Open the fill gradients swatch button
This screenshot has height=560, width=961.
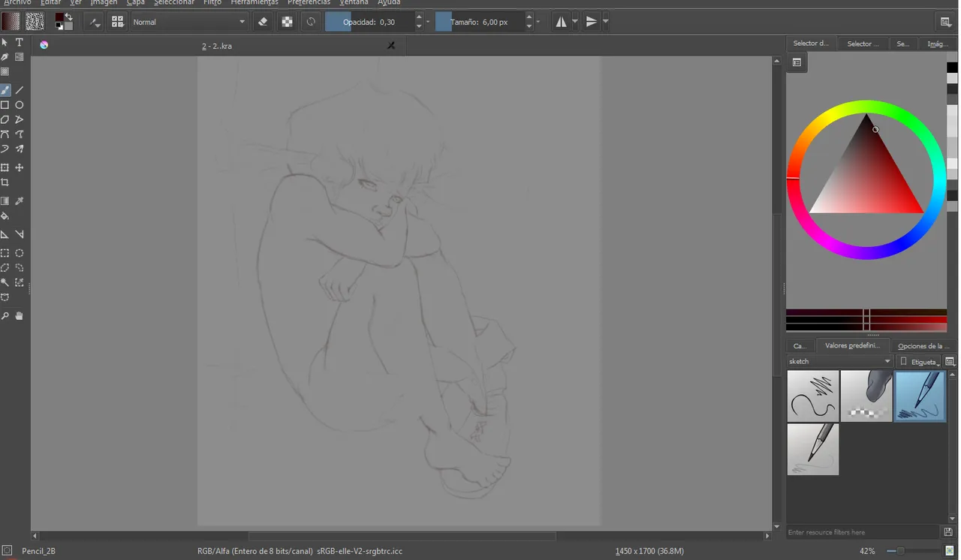[x=11, y=22]
